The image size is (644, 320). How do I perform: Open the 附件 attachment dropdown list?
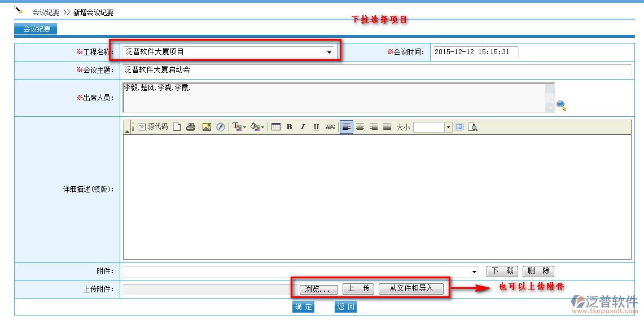[x=475, y=271]
